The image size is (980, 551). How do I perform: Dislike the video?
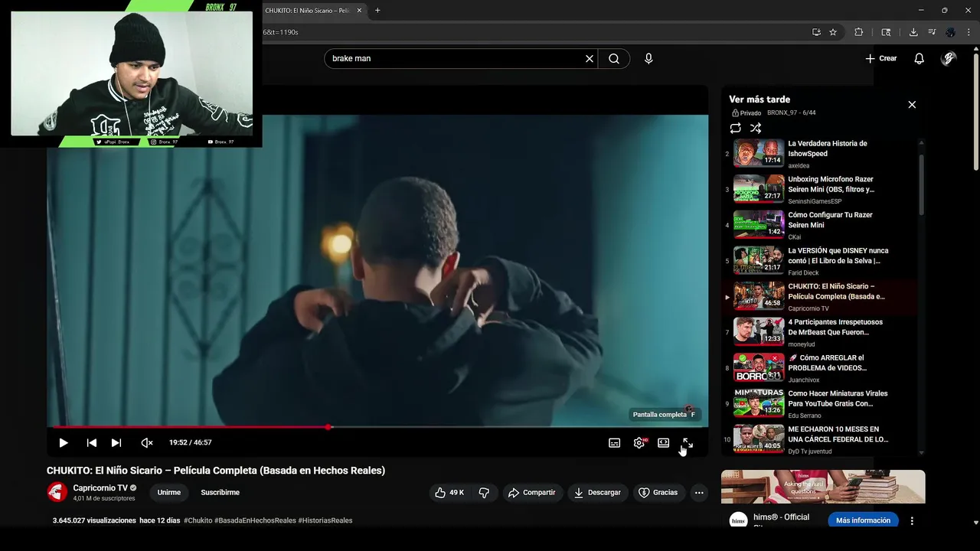click(x=484, y=492)
